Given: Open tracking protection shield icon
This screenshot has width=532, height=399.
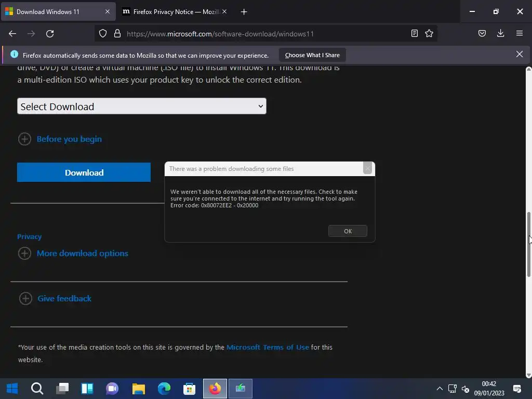Looking at the screenshot, I should click(x=103, y=34).
